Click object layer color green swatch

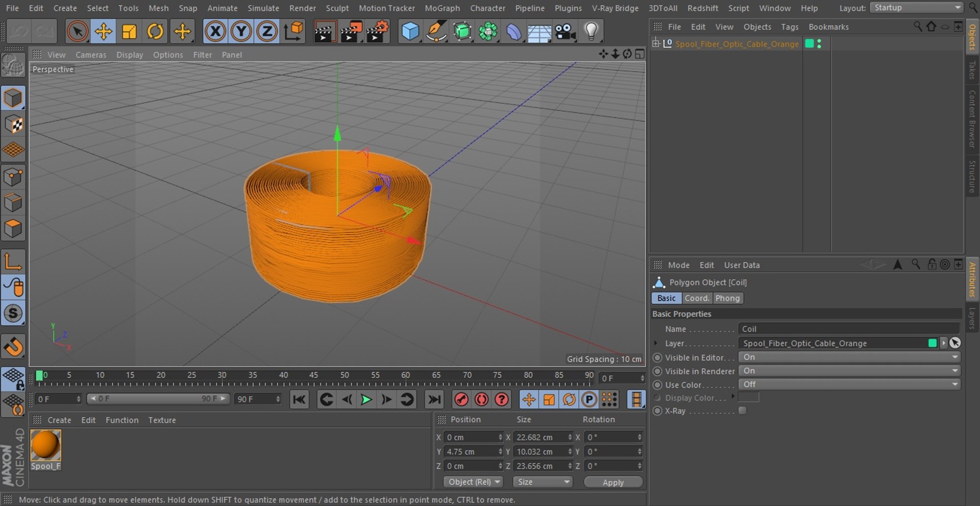(809, 44)
